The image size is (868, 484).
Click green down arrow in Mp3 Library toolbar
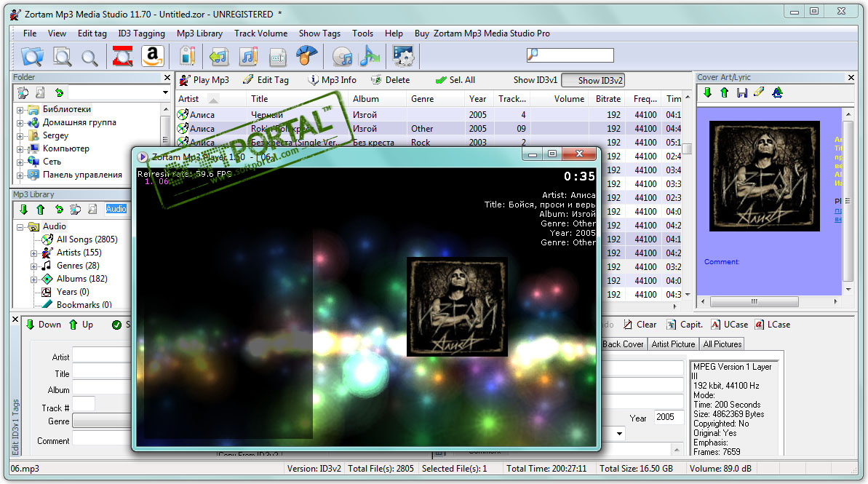[23, 210]
